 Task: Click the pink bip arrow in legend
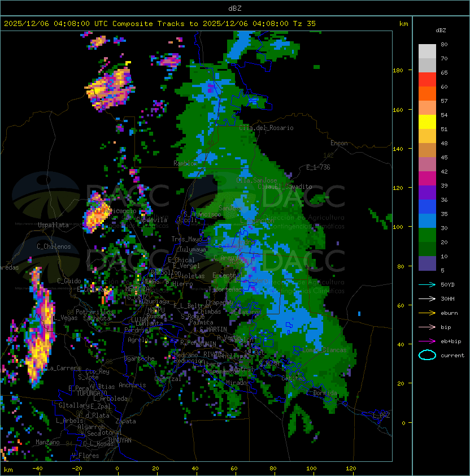(427, 327)
